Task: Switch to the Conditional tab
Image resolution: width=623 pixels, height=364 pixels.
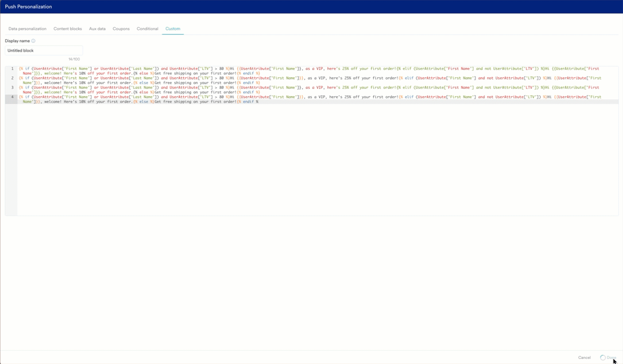Action: pyautogui.click(x=147, y=28)
